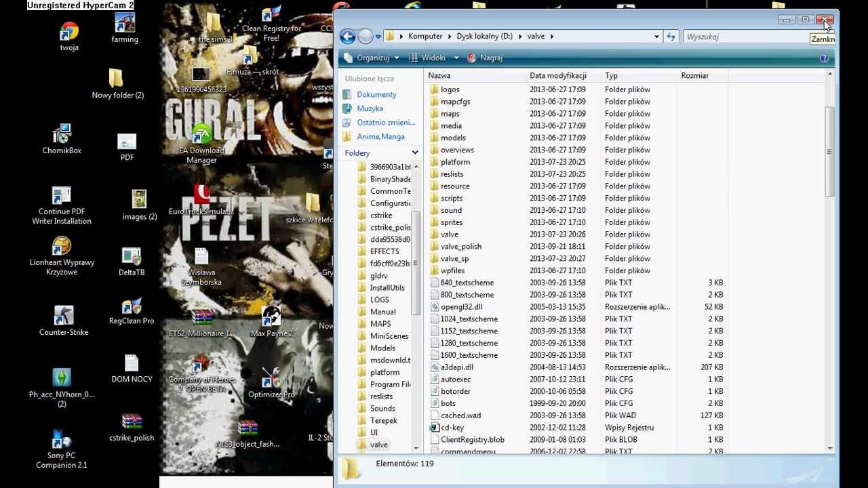Select the mapcfgs folder
Viewport: 868px width, 488px height.
point(455,102)
